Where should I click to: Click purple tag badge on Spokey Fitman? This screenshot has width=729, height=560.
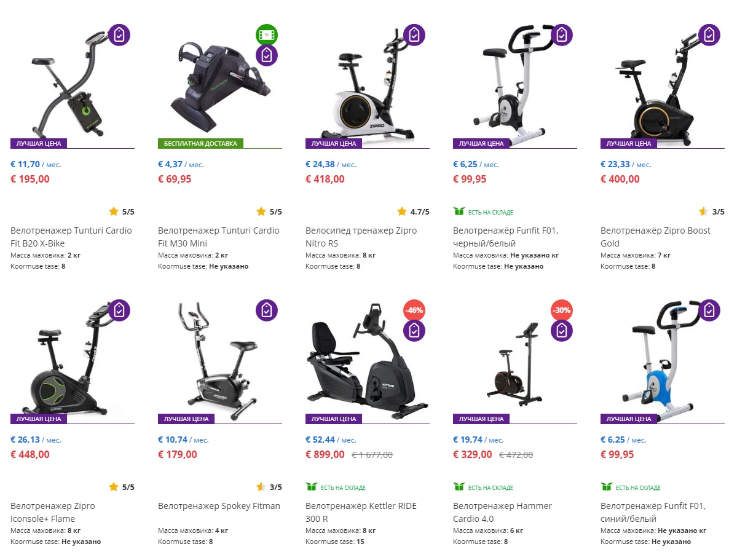pos(267,310)
